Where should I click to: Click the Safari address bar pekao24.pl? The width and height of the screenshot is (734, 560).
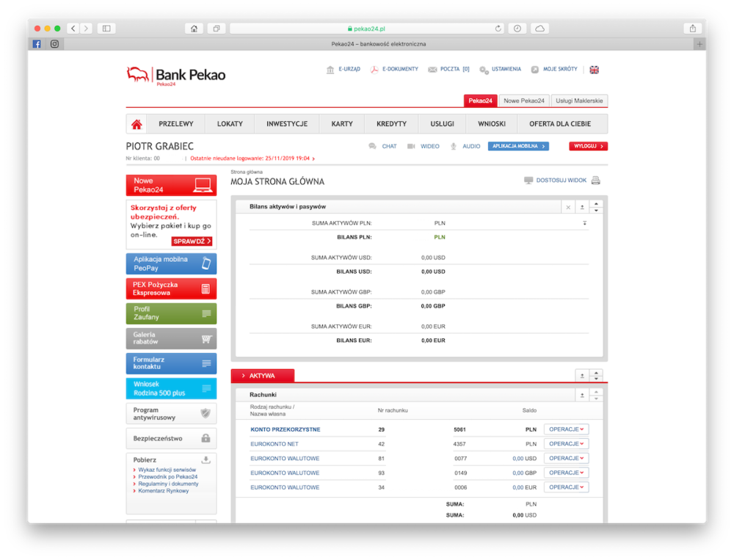[x=366, y=29]
